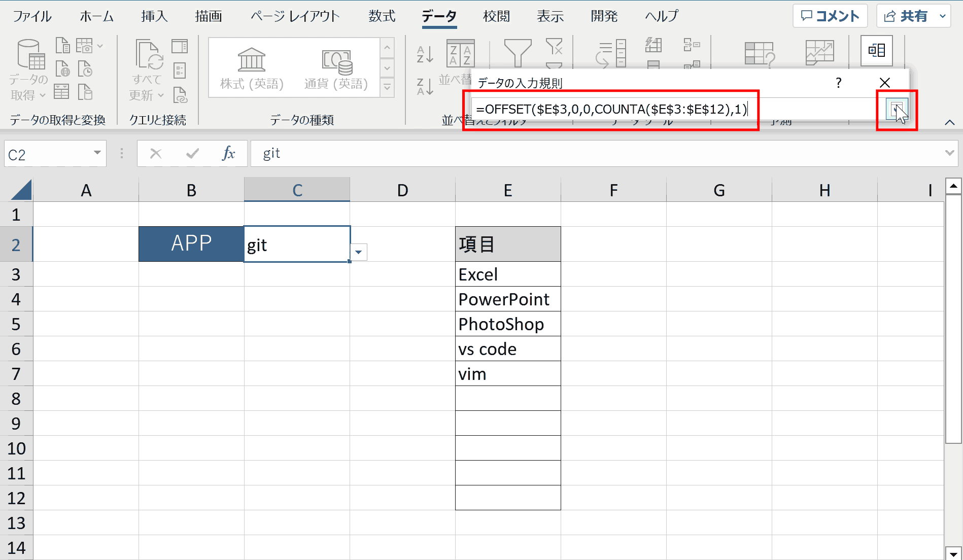The width and height of the screenshot is (963, 560).
Task: Move the worksheet view down with the scrollbar arrow
Action: 953,554
